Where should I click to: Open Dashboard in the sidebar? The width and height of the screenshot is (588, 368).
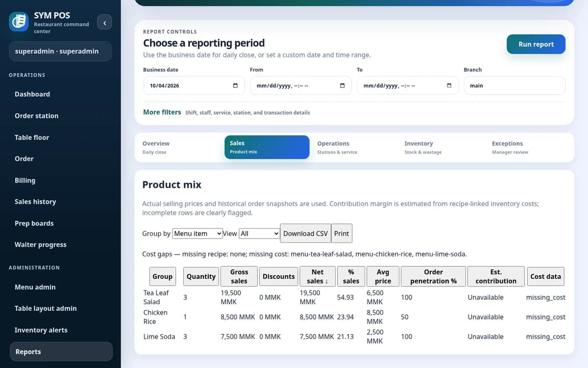(61, 94)
